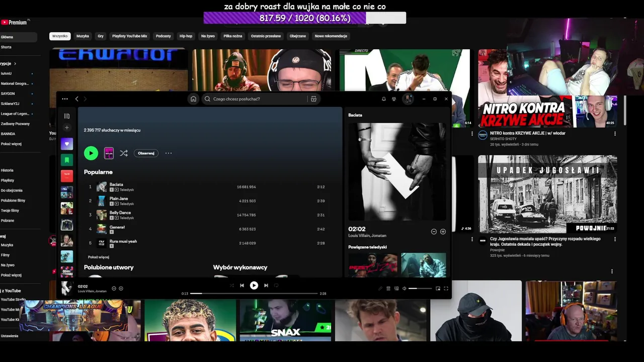This screenshot has height=362, width=644.
Task: Go to the Spotify home screen
Action: coord(193,99)
